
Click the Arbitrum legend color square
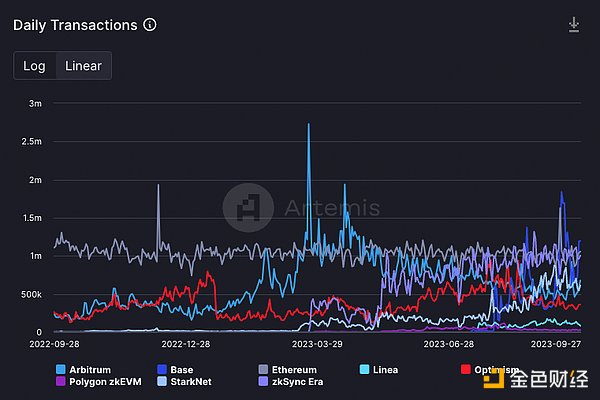pos(59,370)
